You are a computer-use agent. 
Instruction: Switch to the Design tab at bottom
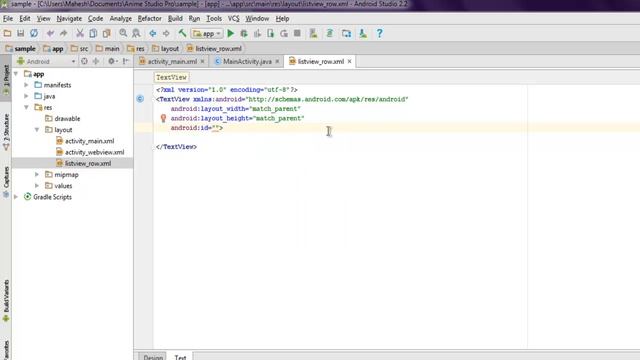point(153,357)
